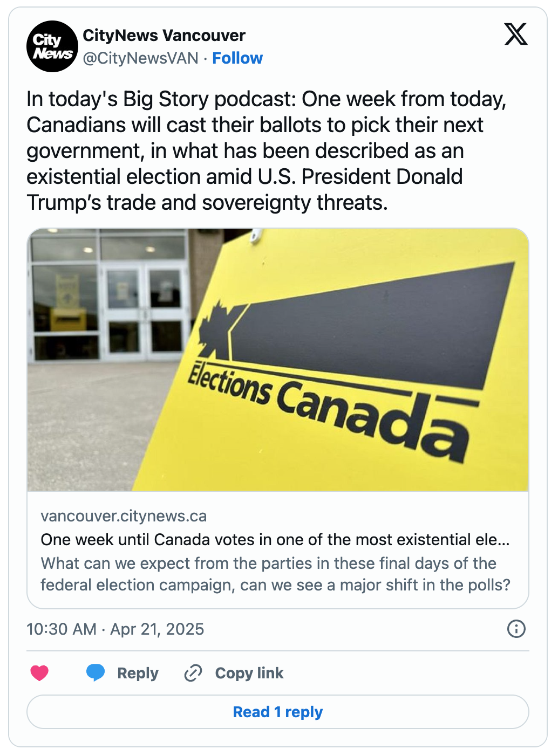This screenshot has width=558, height=756.
Task: Click the Copy link text
Action: coord(249,673)
